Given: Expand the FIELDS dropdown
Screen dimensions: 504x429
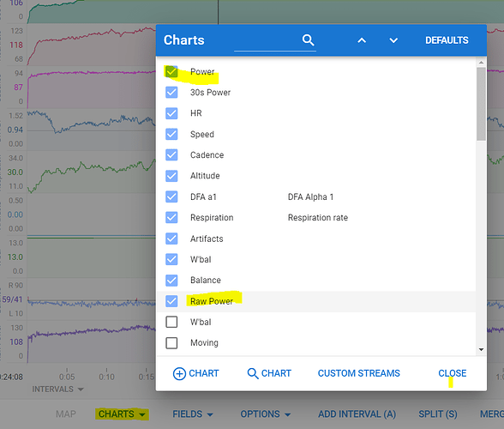Looking at the screenshot, I should click(x=193, y=414).
